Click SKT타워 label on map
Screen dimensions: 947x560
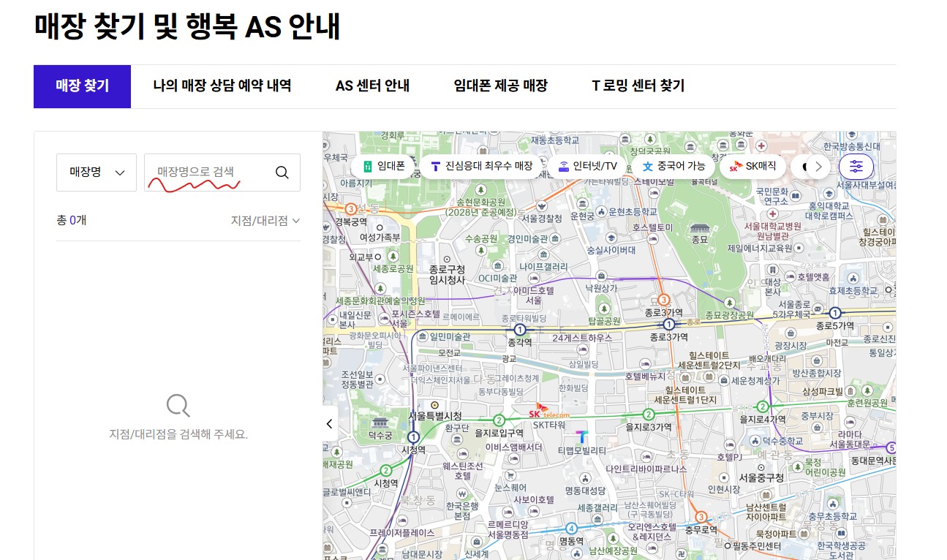point(548,425)
